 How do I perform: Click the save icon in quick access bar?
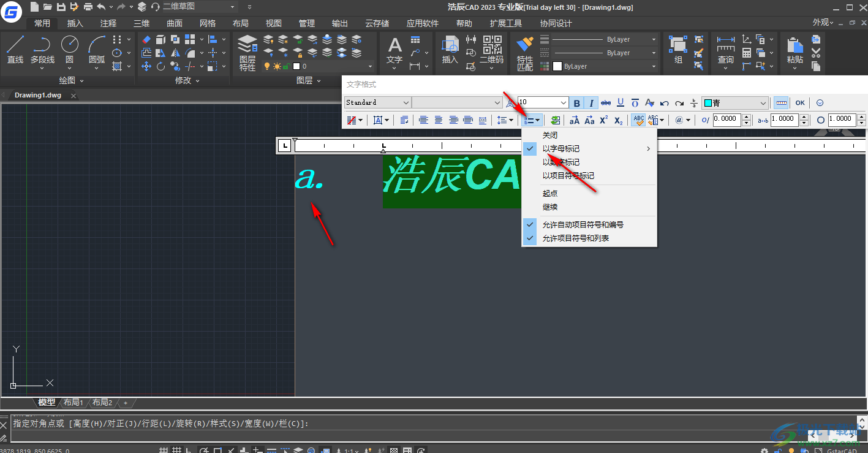[61, 7]
